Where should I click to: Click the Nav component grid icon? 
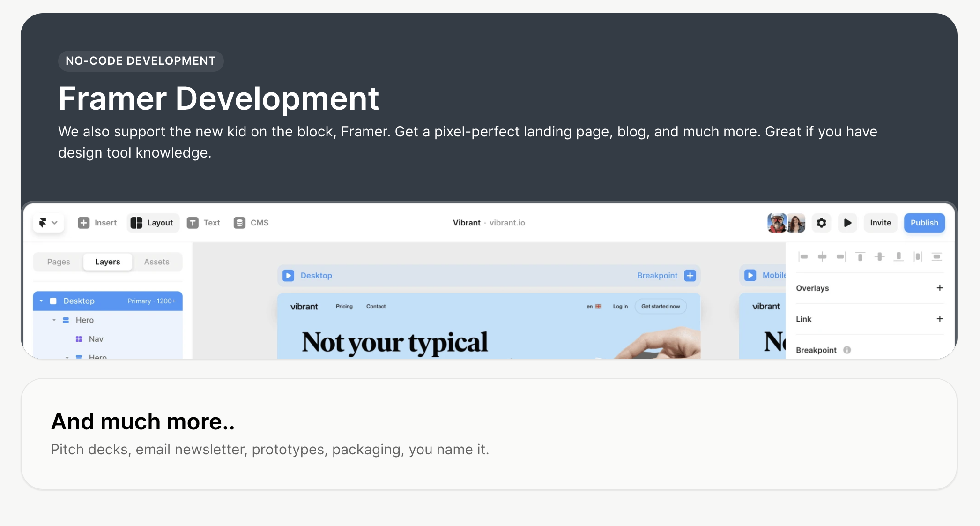(x=79, y=339)
